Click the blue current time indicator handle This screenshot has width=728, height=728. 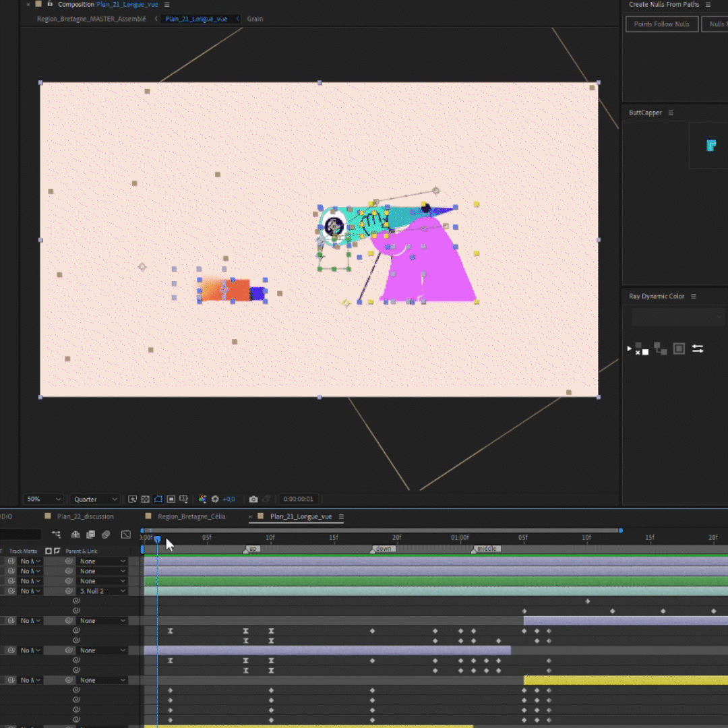point(157,539)
